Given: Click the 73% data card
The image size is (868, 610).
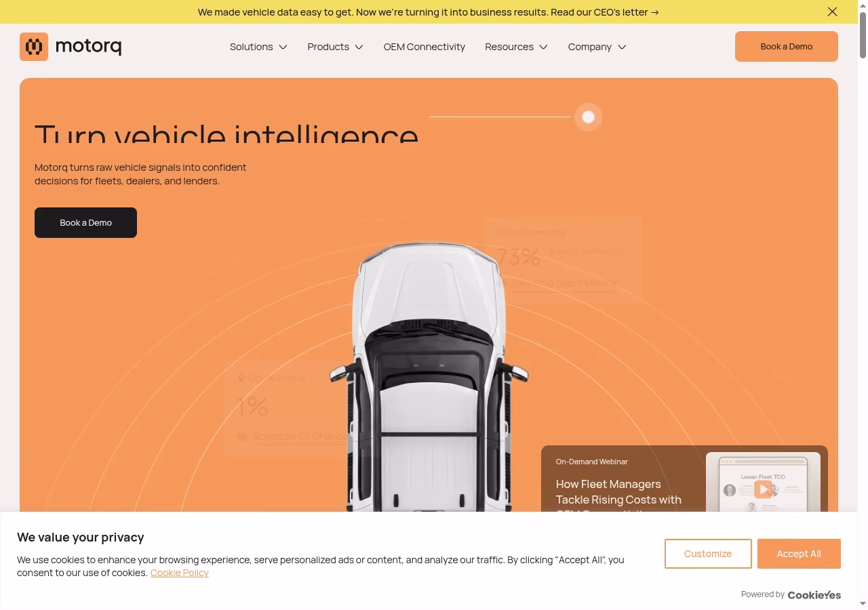Looking at the screenshot, I should pos(564,260).
